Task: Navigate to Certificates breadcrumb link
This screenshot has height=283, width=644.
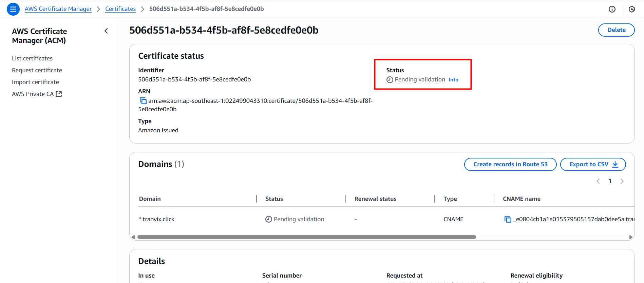Action: (x=120, y=9)
